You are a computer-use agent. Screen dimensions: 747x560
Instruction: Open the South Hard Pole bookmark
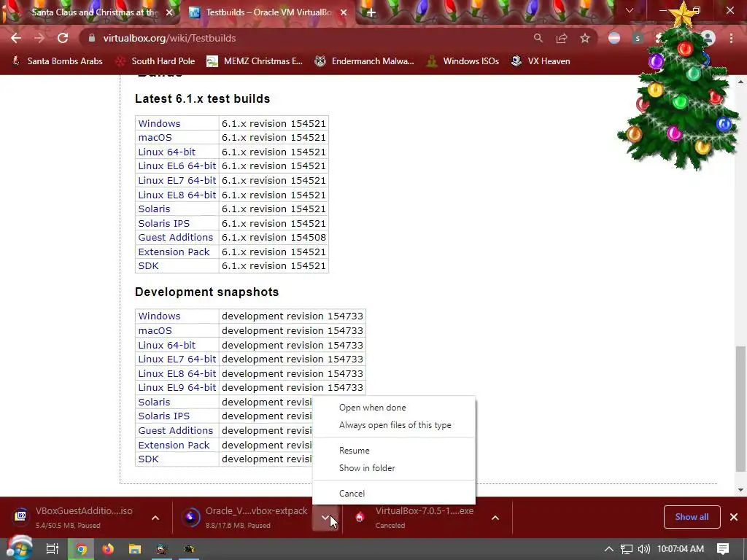point(156,61)
